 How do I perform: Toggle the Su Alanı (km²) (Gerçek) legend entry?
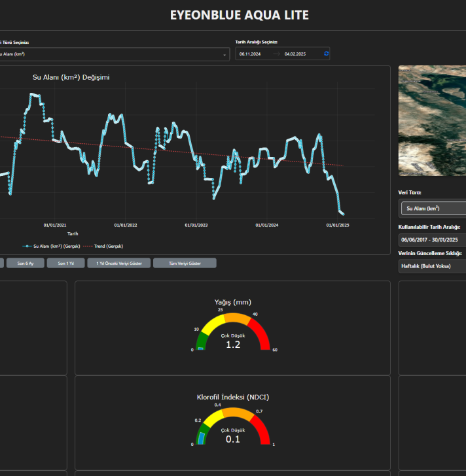51,246
